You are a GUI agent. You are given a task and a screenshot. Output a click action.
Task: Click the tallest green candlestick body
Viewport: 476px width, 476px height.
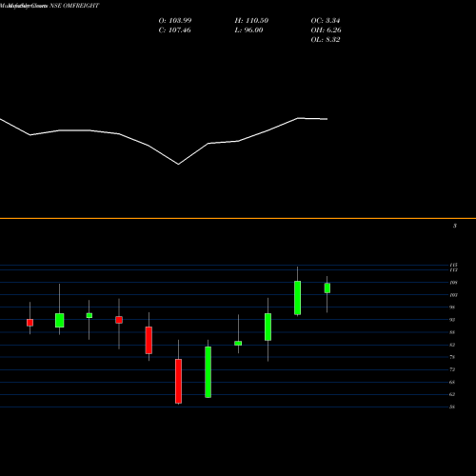[x=208, y=372]
